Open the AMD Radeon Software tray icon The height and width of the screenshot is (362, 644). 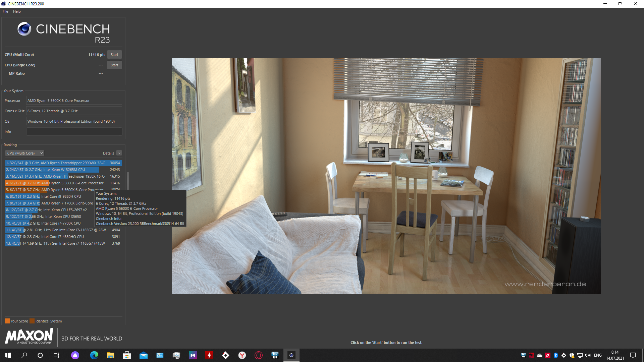548,355
